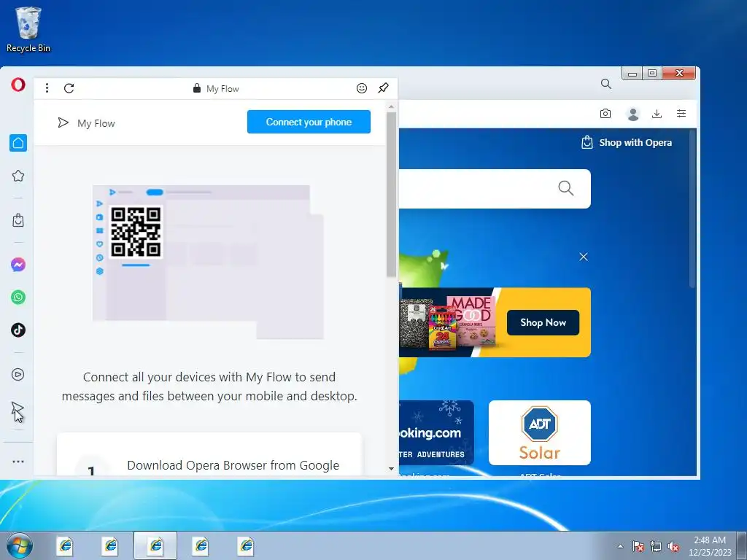Click the taskbar clock 2:48 AM
747x560 pixels.
(x=709, y=540)
